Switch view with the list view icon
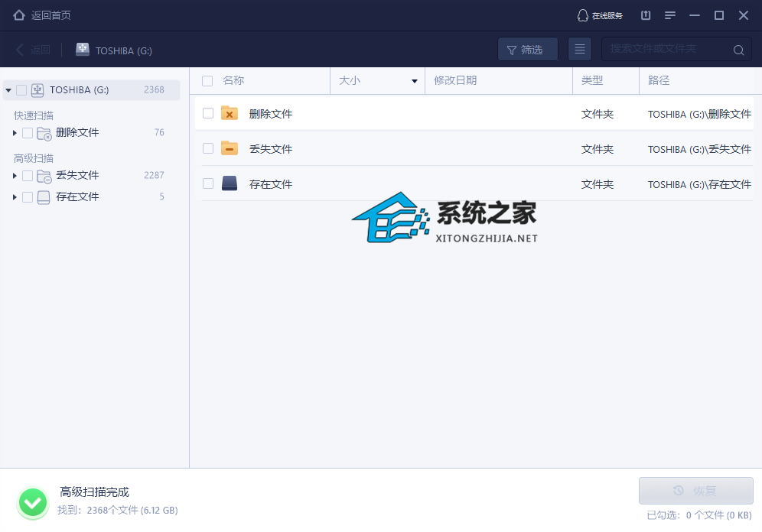Image resolution: width=762 pixels, height=532 pixels. click(x=580, y=50)
